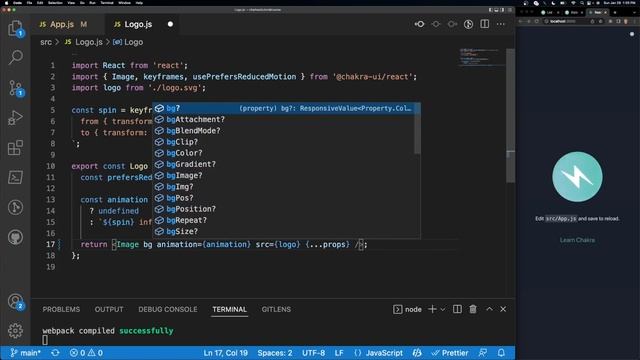Change the LF end of line sequence
640x360 pixels.
tap(339, 353)
